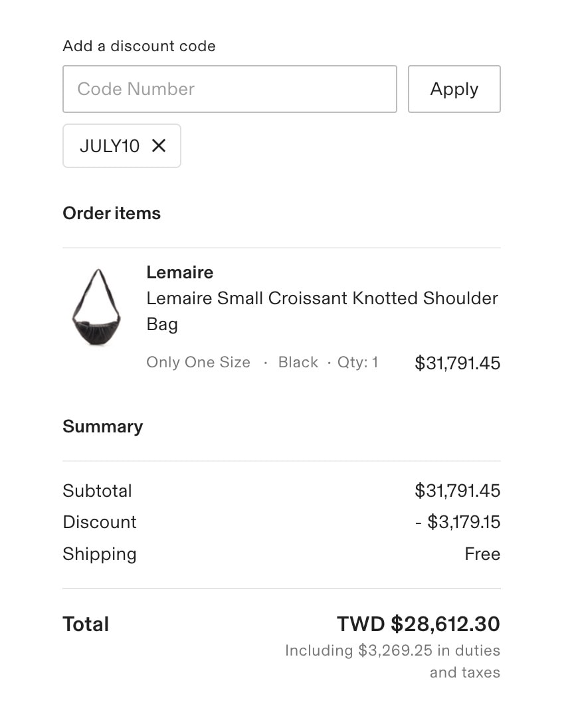Click the Discount amount - $3,179.15

click(x=458, y=522)
